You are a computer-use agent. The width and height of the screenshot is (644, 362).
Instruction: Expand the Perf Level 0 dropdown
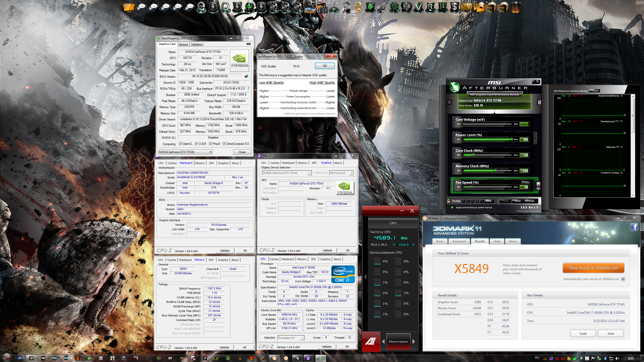point(351,173)
